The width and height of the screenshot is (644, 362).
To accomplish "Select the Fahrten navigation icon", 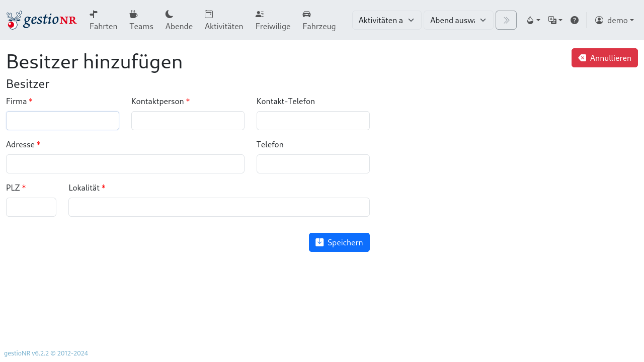I will tap(93, 14).
